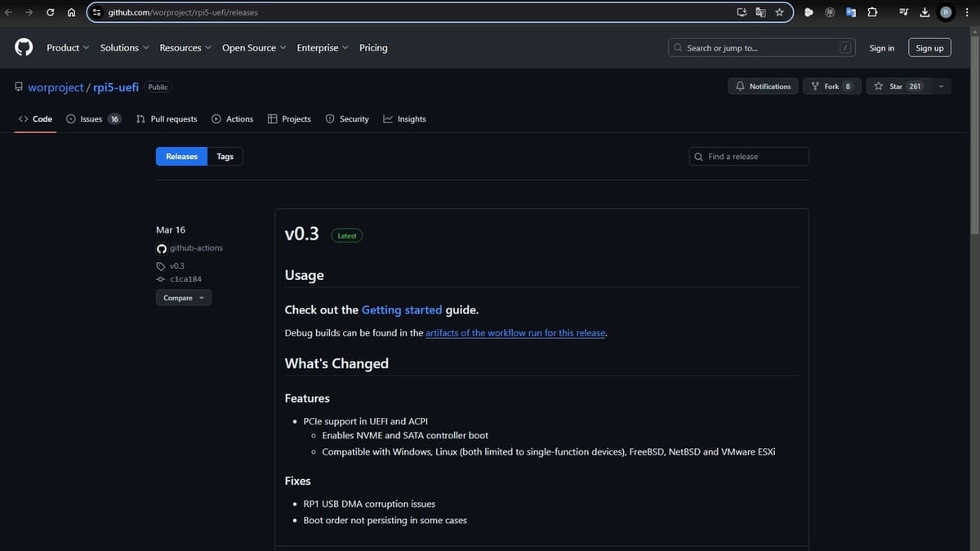Bookmark this page with the star icon
Screen dimensions: 980x551
coord(779,12)
